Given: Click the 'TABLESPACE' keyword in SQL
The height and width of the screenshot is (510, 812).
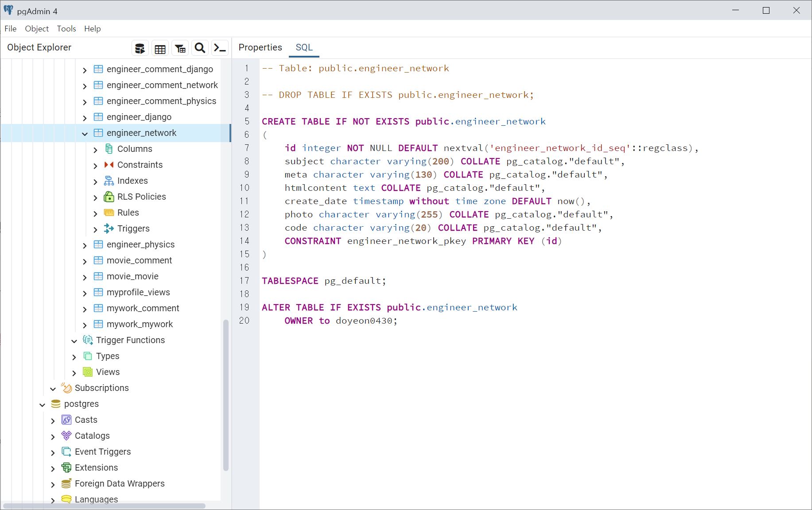Looking at the screenshot, I should tap(290, 281).
